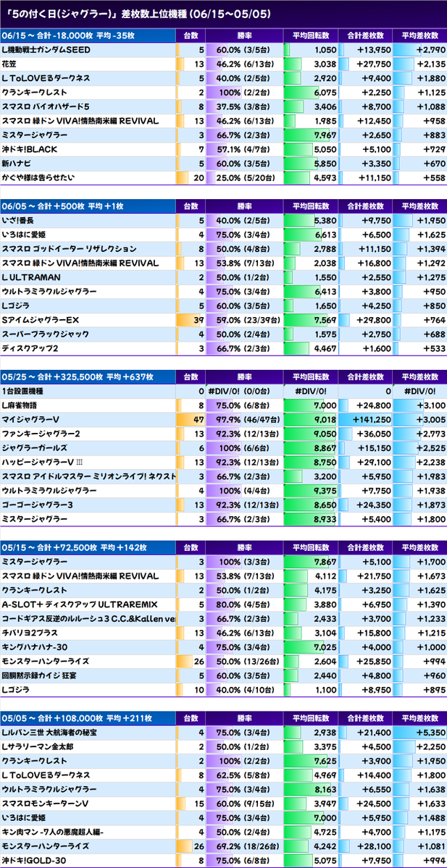The width and height of the screenshot is (447, 868).
Task: Click total difference value +25,850
Action: point(364,662)
